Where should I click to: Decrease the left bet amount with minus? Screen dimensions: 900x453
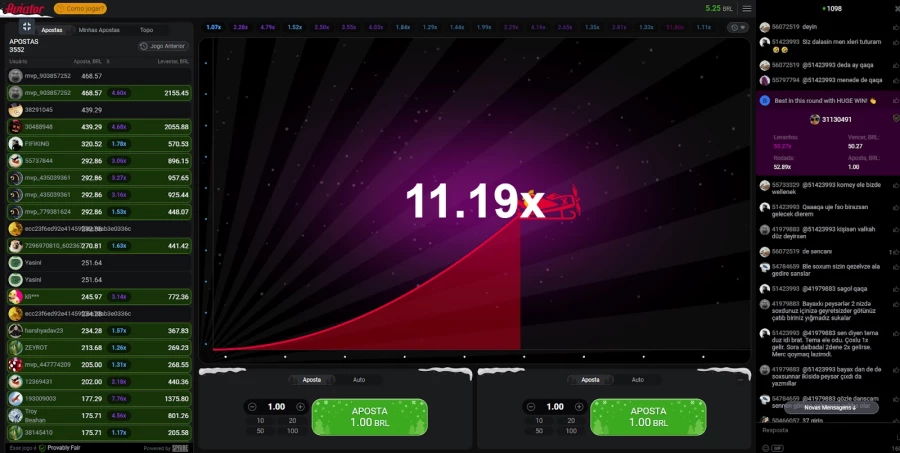pos(251,407)
